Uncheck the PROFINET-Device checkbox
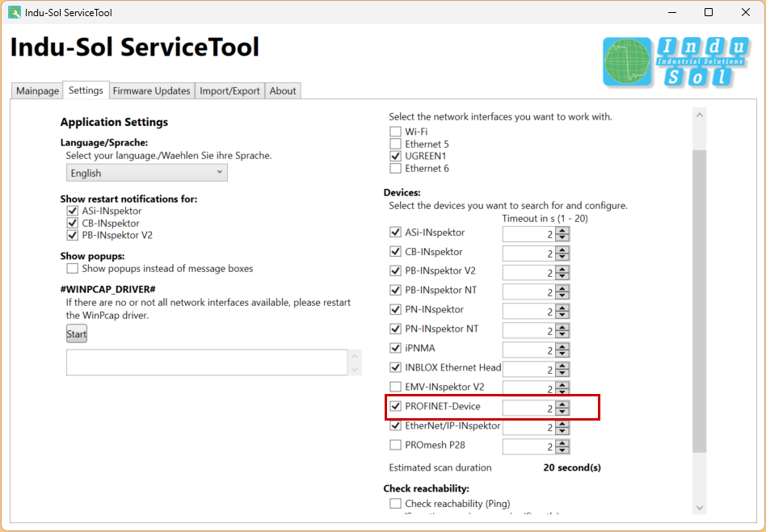 (395, 406)
